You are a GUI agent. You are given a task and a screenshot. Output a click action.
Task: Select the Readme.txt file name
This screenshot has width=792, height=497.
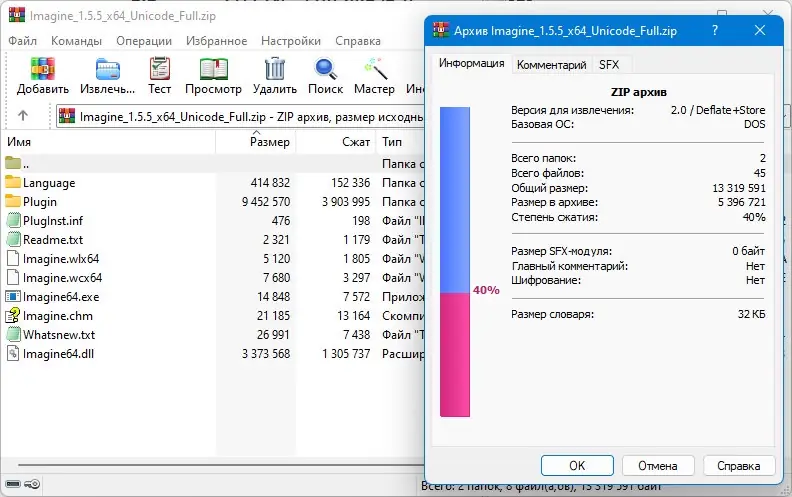[x=53, y=240]
